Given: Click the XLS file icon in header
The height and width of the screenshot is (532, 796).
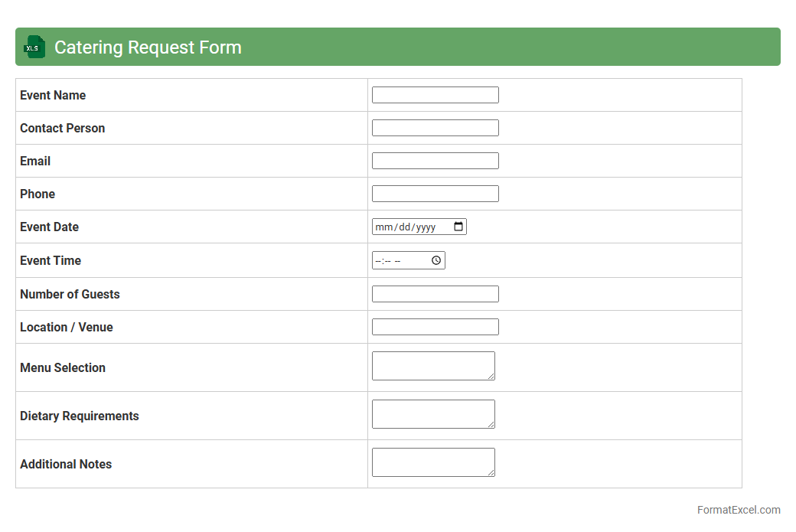Looking at the screenshot, I should point(34,47).
